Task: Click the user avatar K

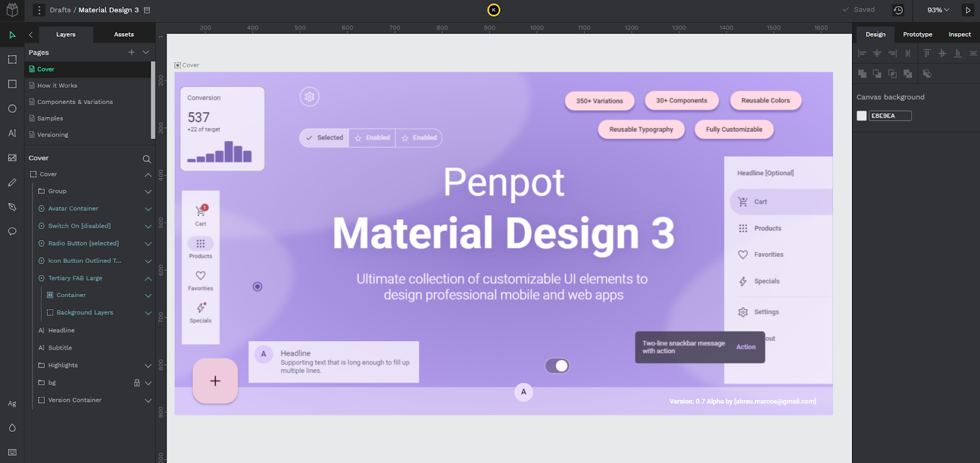Action: point(494,10)
